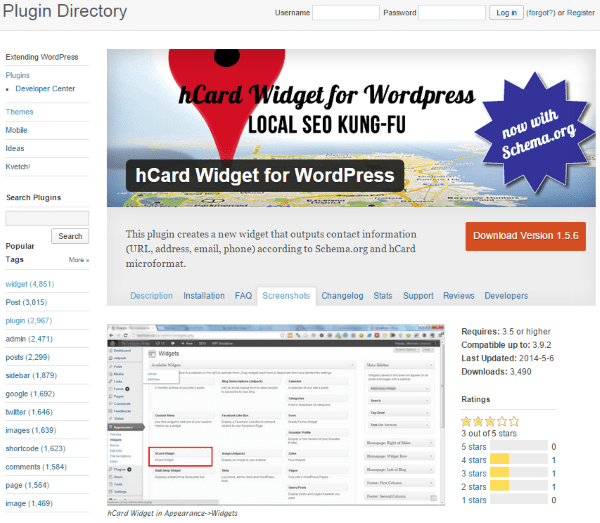Click the fifth rating star
This screenshot has height=523, width=600.
(x=514, y=422)
